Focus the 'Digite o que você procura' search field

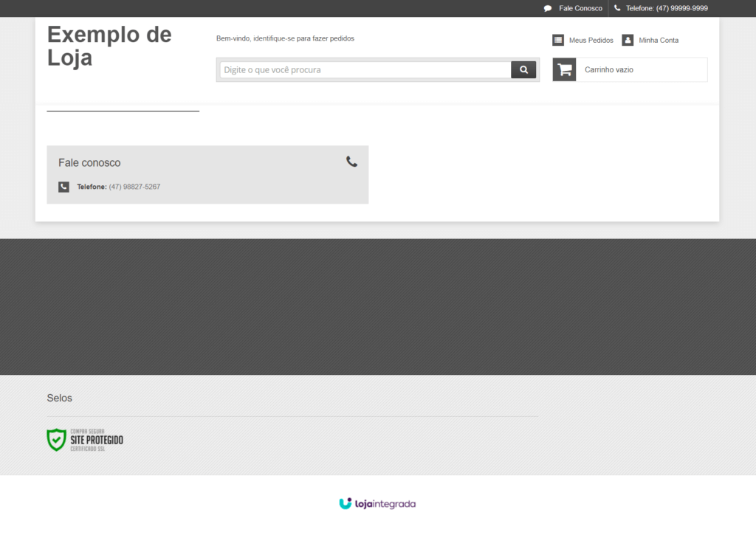(365, 70)
